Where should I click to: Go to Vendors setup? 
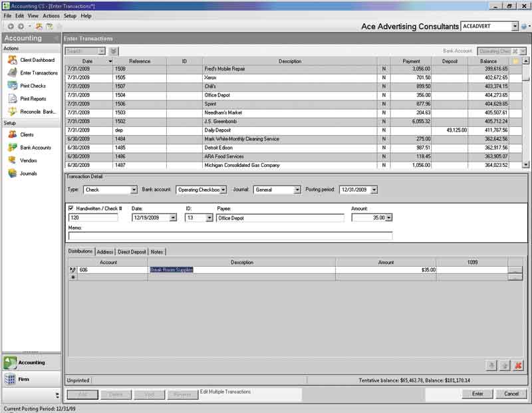pyautogui.click(x=28, y=160)
